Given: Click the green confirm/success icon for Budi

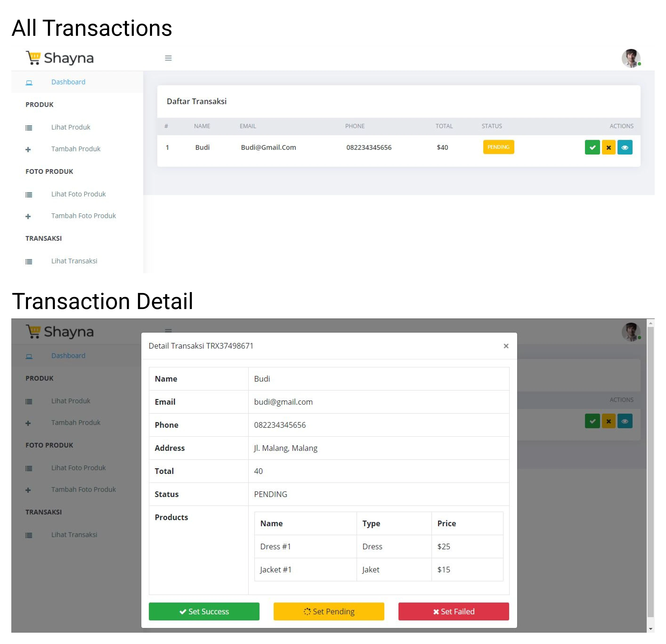Looking at the screenshot, I should (x=593, y=147).
